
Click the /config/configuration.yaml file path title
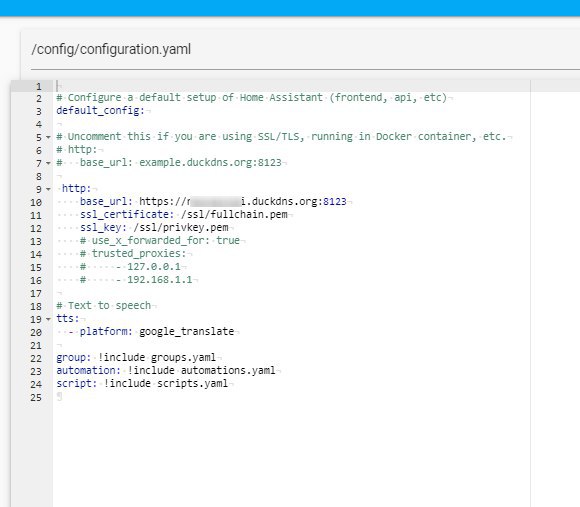click(x=111, y=49)
